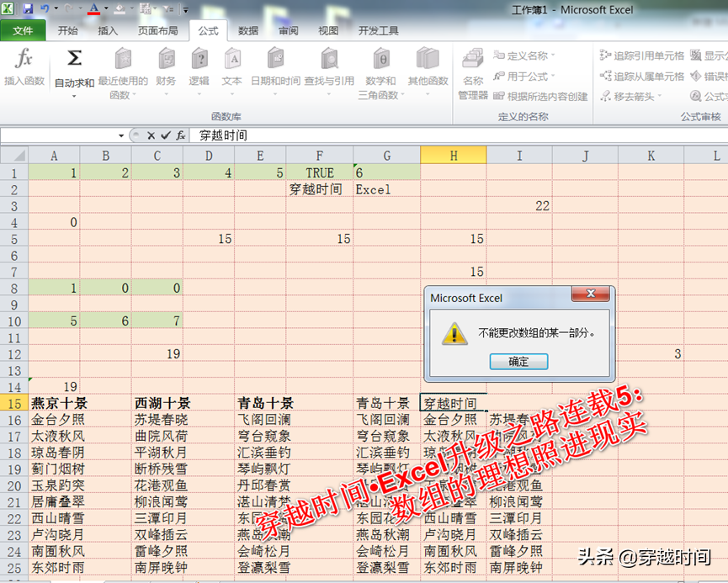Select cell C25 南屏晚钟
The height and width of the screenshot is (583, 728).
[x=157, y=568]
